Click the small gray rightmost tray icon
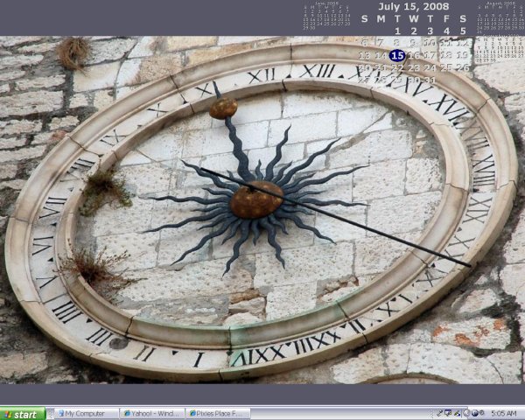Viewport: 525px width, 420px height. 482,413
